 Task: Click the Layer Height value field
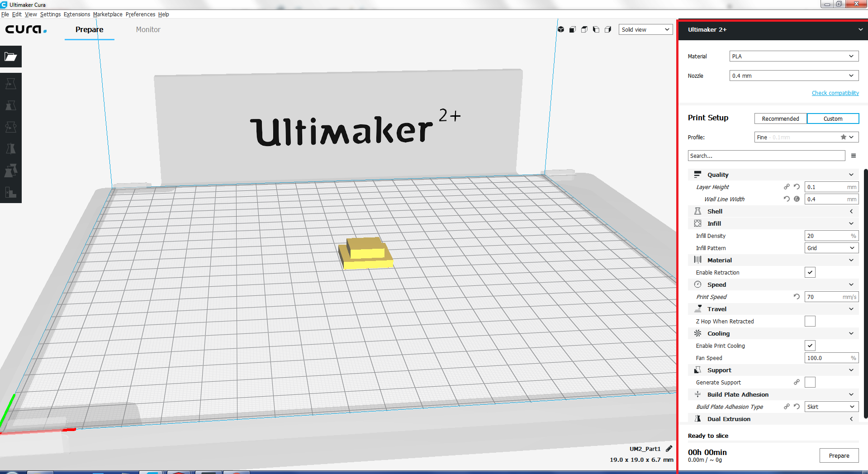coord(831,187)
